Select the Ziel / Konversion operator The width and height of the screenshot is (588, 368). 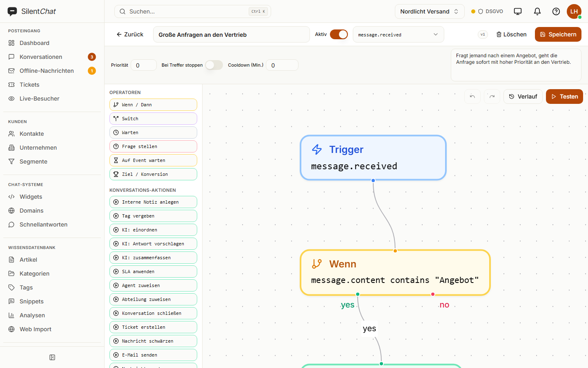[x=153, y=174]
